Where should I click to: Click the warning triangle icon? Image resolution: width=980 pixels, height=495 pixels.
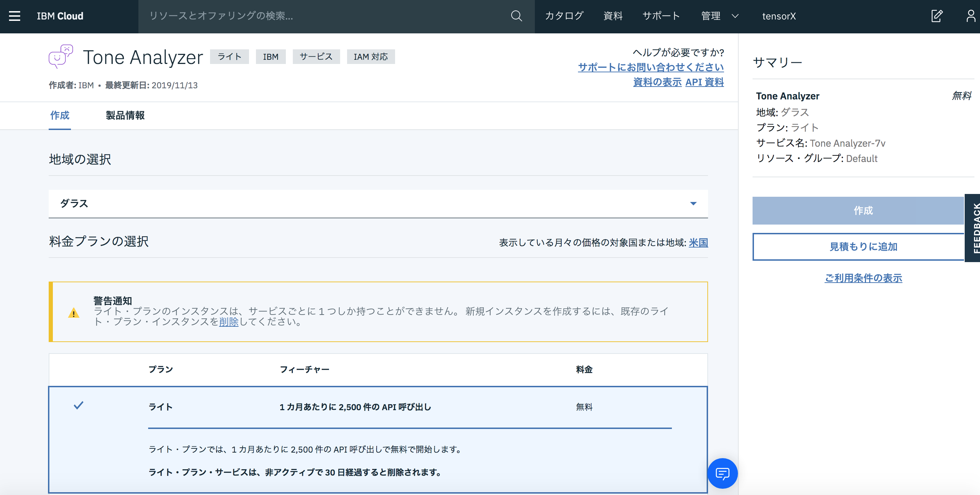tap(73, 313)
